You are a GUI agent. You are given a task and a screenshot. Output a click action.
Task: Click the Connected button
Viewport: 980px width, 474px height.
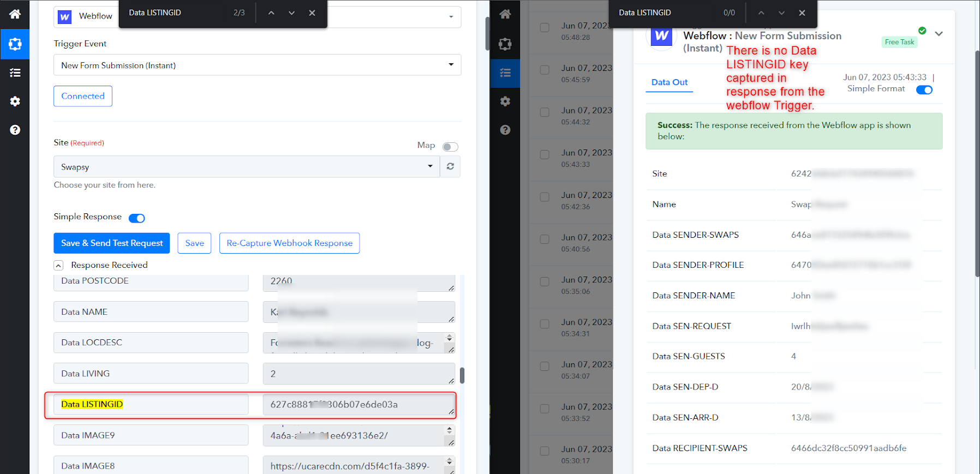tap(83, 96)
